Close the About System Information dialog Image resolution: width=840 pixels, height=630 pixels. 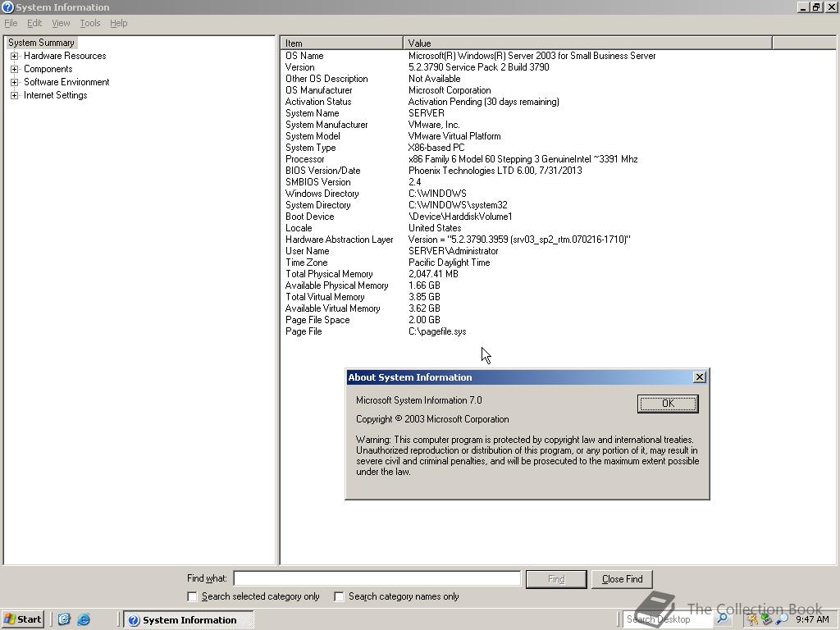pyautogui.click(x=699, y=377)
